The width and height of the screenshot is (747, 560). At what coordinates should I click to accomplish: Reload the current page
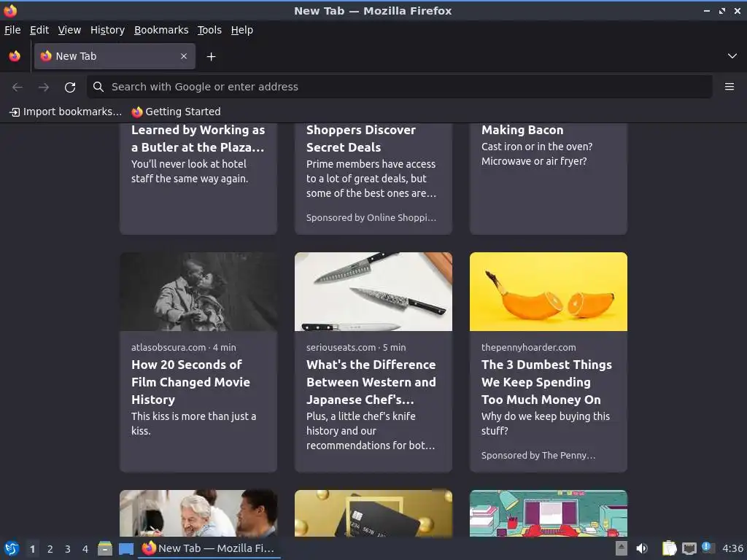[x=70, y=87]
